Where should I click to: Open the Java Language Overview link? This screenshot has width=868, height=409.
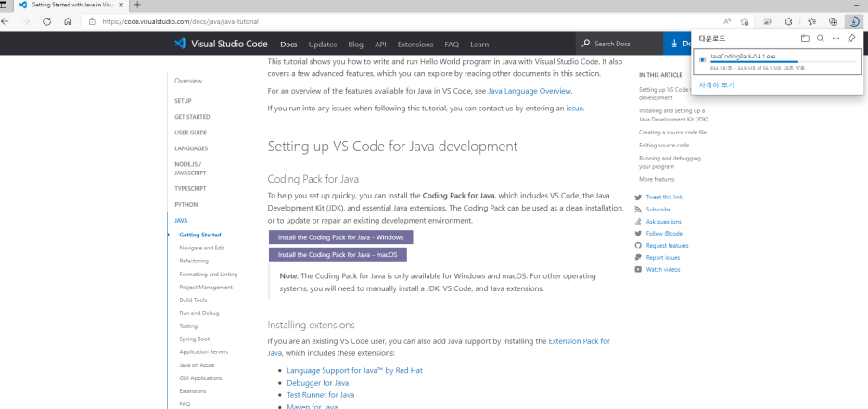coord(530,91)
